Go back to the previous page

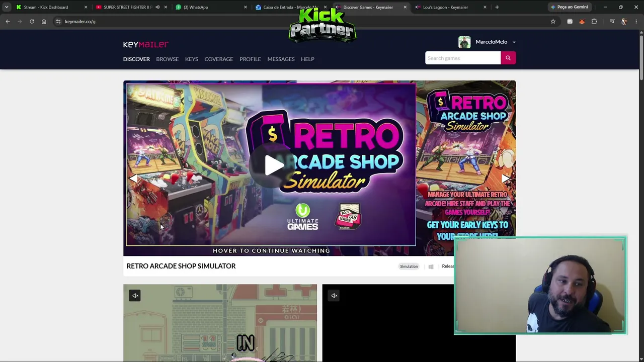click(8, 22)
